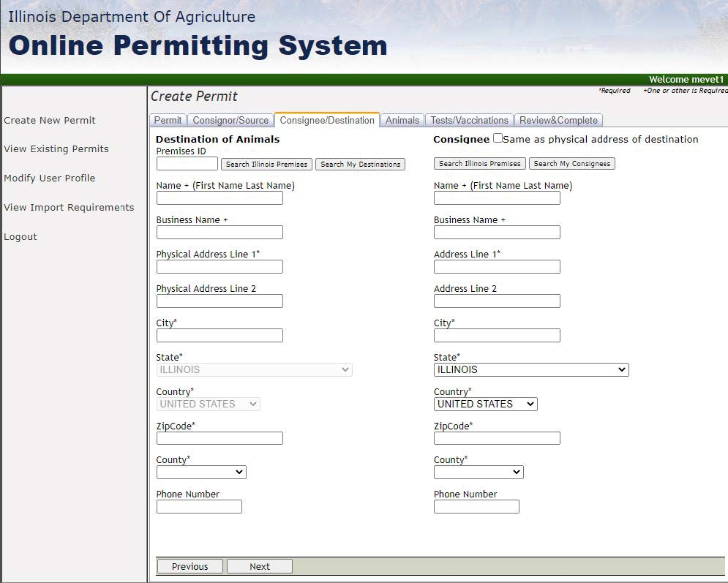Click the Previous button
This screenshot has height=583, width=728.
[x=190, y=566]
